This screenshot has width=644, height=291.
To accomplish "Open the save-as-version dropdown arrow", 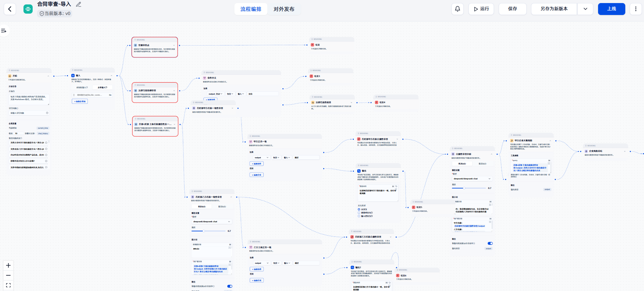I will [x=585, y=9].
